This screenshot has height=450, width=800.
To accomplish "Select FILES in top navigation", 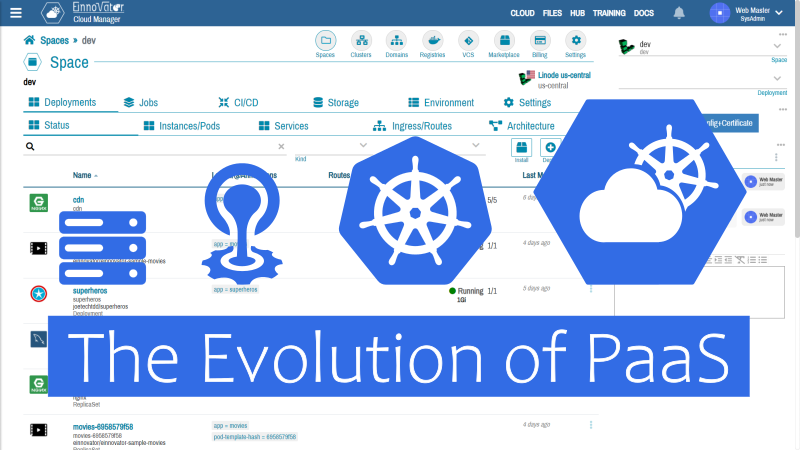I will tap(552, 13).
